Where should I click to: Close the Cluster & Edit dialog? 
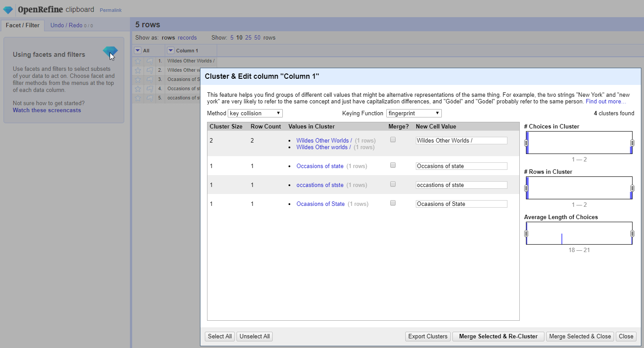[626, 336]
